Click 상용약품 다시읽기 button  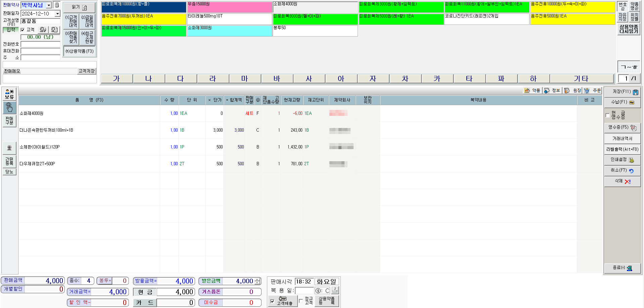point(629,29)
